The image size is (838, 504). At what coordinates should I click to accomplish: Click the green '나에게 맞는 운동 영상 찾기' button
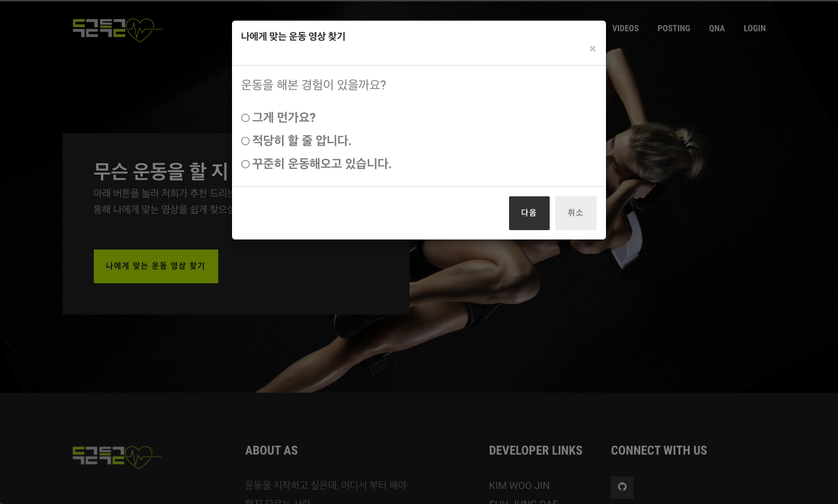[156, 266]
